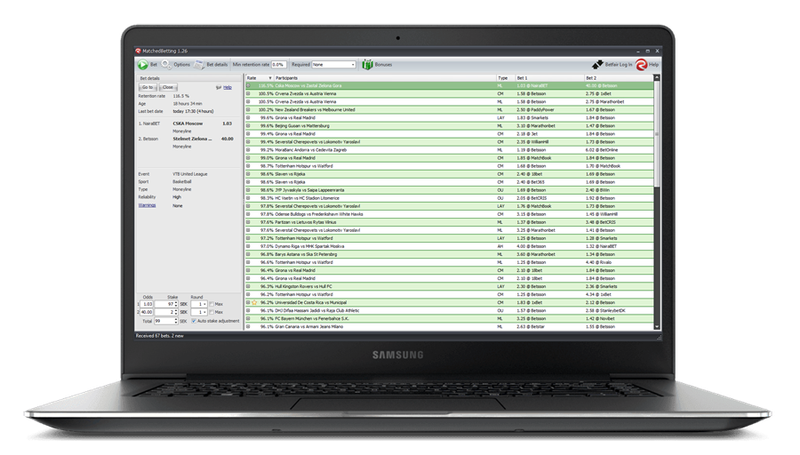Viewport: 800px width, 455px height.
Task: Click the row icon for Odense Bulldogs
Action: click(x=248, y=214)
